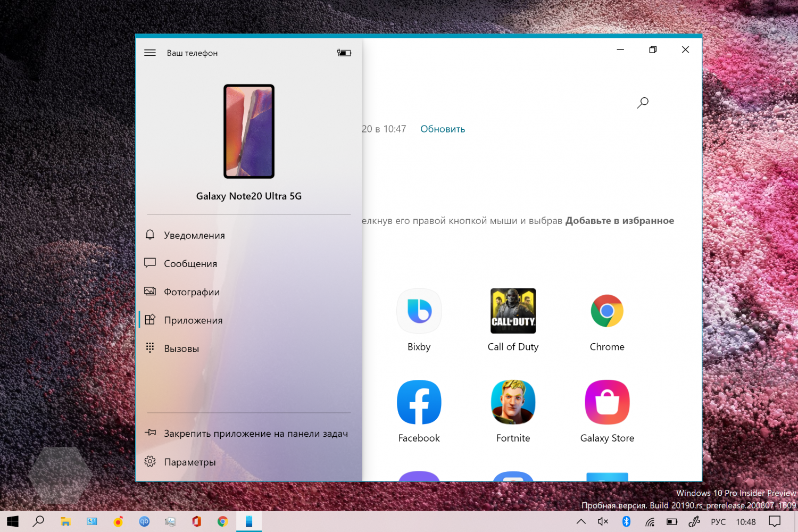Click the Galaxy Note20 Ultra 5G device name

249,196
